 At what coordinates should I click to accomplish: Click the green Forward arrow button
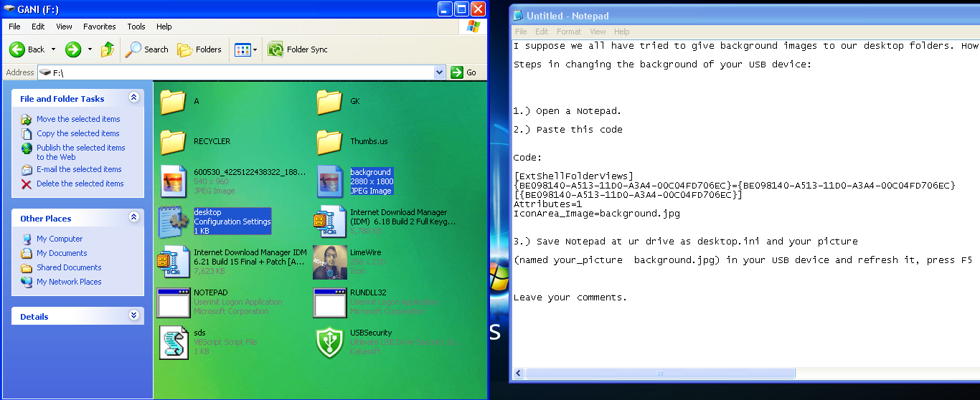tap(73, 49)
